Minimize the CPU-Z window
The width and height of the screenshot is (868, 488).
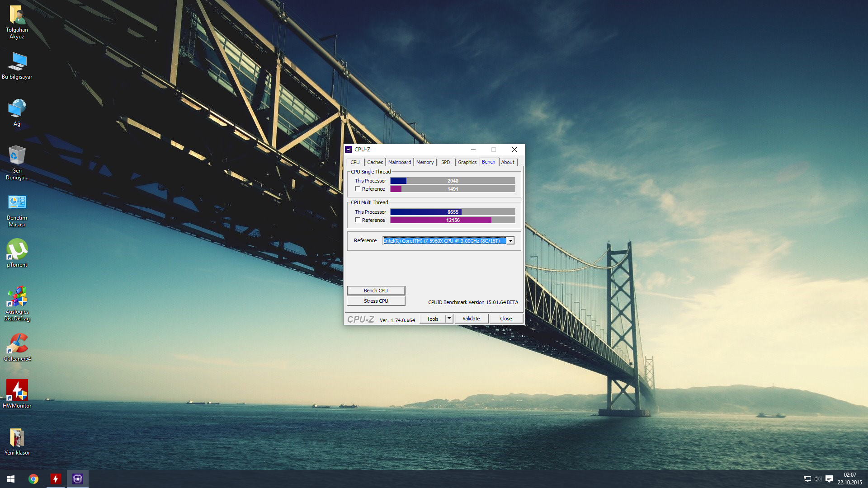[473, 150]
